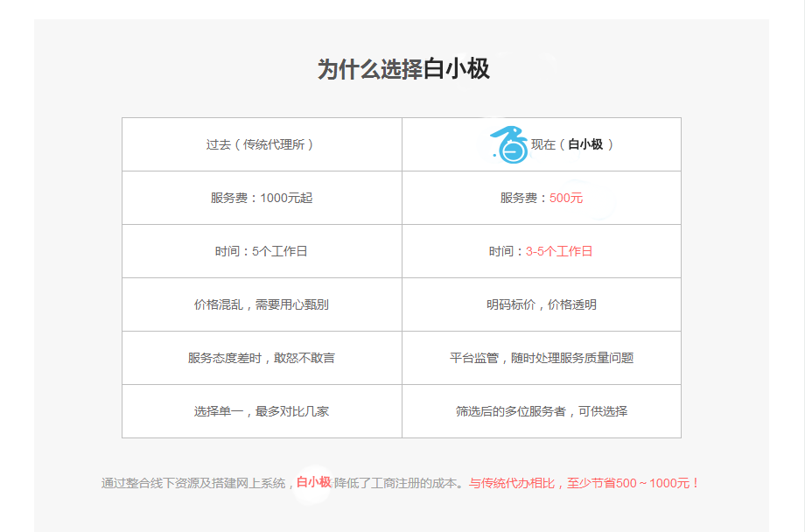Click the bold 白小极 in the page heading
805x532 pixels.
click(457, 69)
